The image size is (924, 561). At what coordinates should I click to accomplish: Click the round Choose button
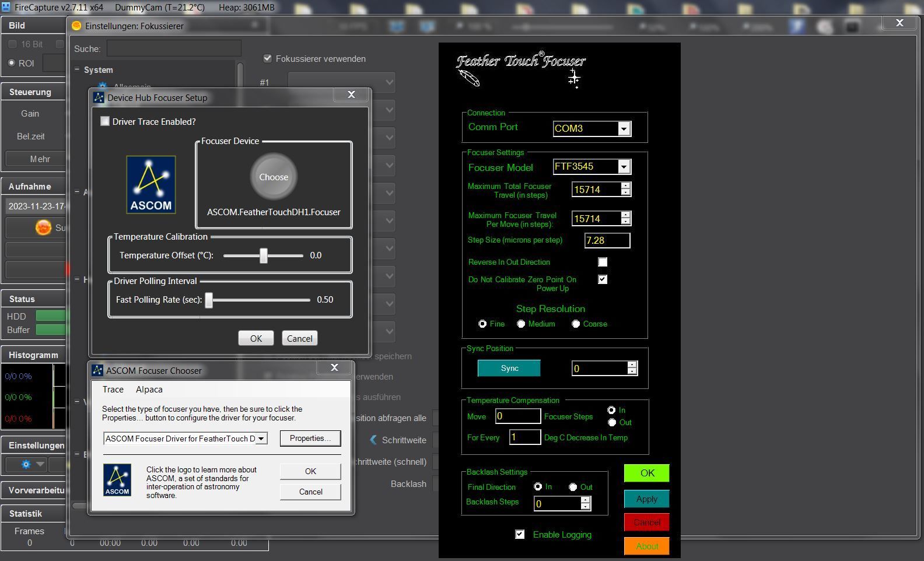(274, 177)
